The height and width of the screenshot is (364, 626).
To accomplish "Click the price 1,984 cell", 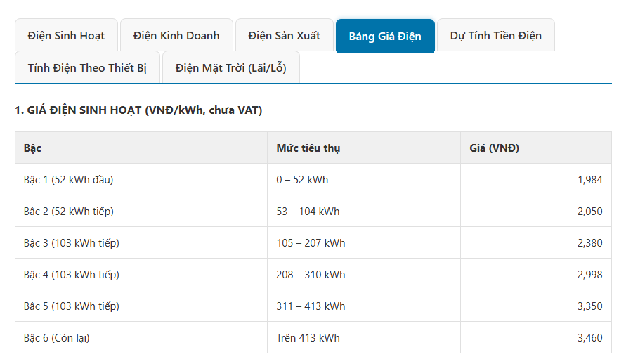I will pyautogui.click(x=589, y=180).
